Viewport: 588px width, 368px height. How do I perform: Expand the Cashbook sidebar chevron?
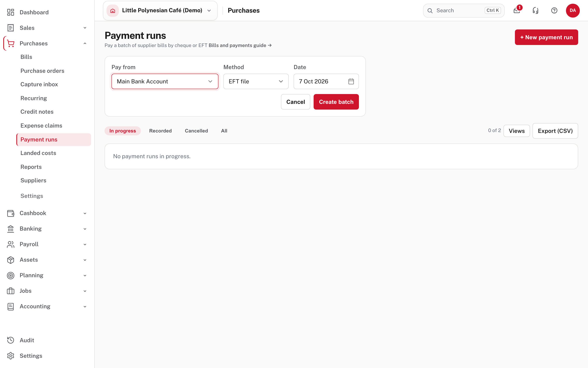coord(85,213)
